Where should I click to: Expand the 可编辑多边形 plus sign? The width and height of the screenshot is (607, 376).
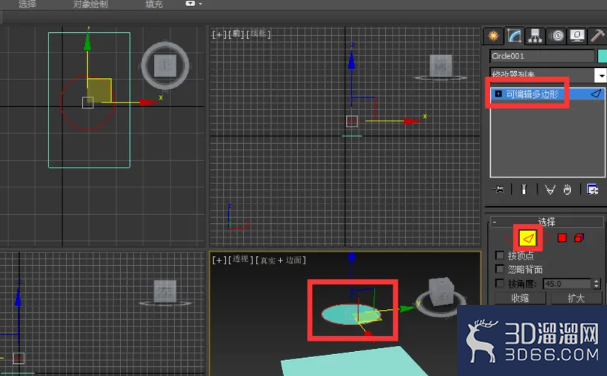click(498, 94)
